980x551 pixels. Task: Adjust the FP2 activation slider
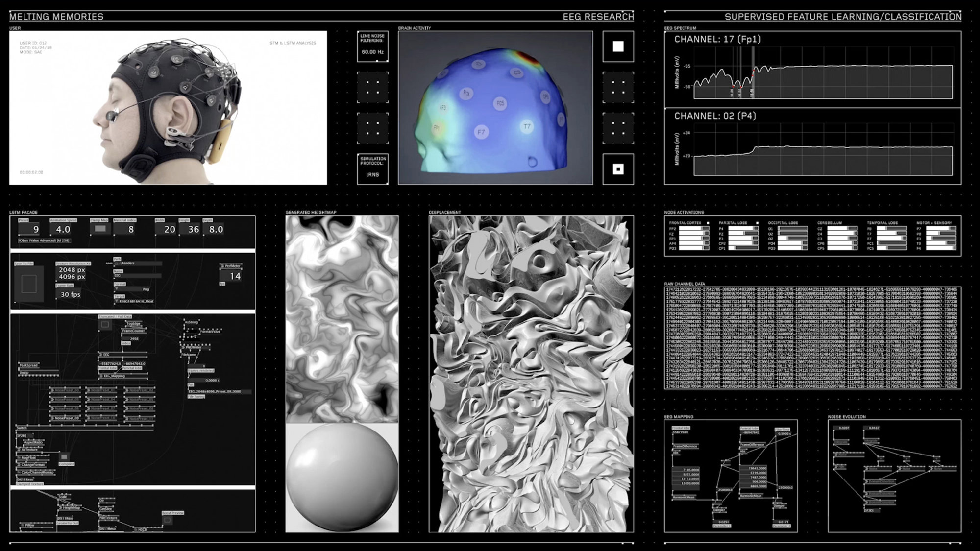click(693, 229)
